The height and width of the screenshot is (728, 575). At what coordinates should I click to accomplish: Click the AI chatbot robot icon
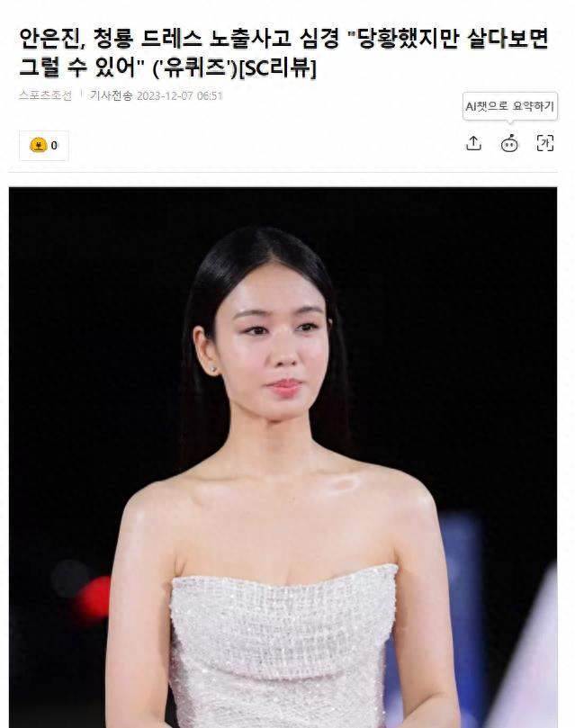click(509, 143)
